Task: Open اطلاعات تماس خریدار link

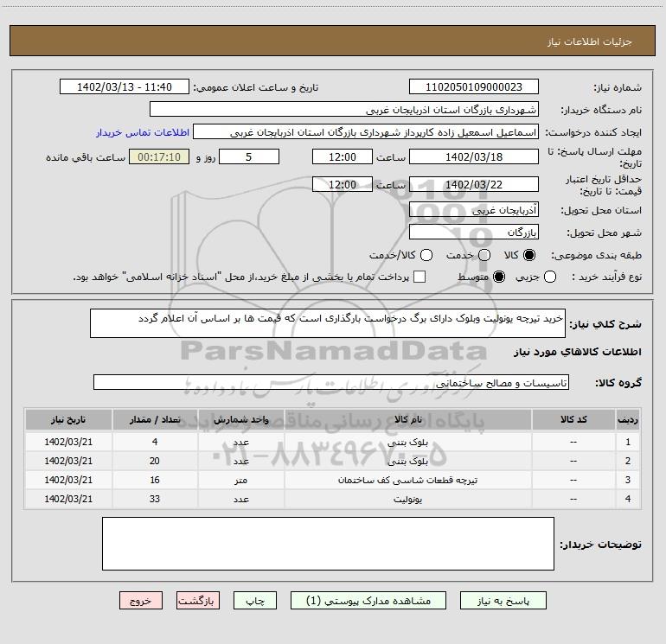Action: [143, 132]
